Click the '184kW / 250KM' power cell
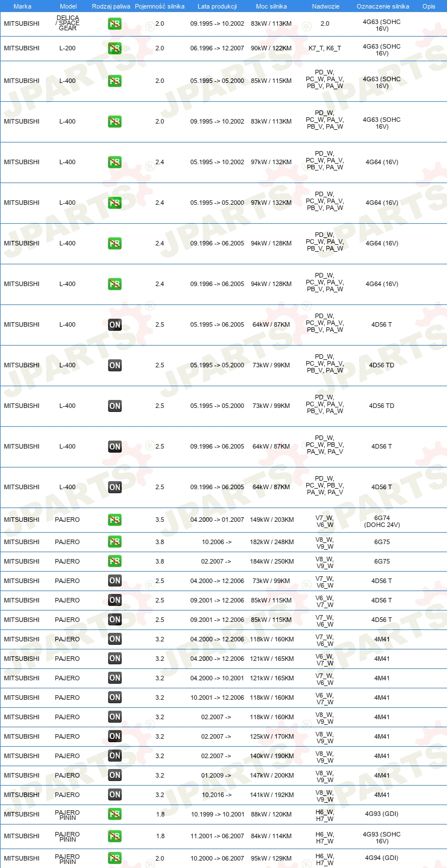Viewport: 447px width, 868px height. click(272, 561)
